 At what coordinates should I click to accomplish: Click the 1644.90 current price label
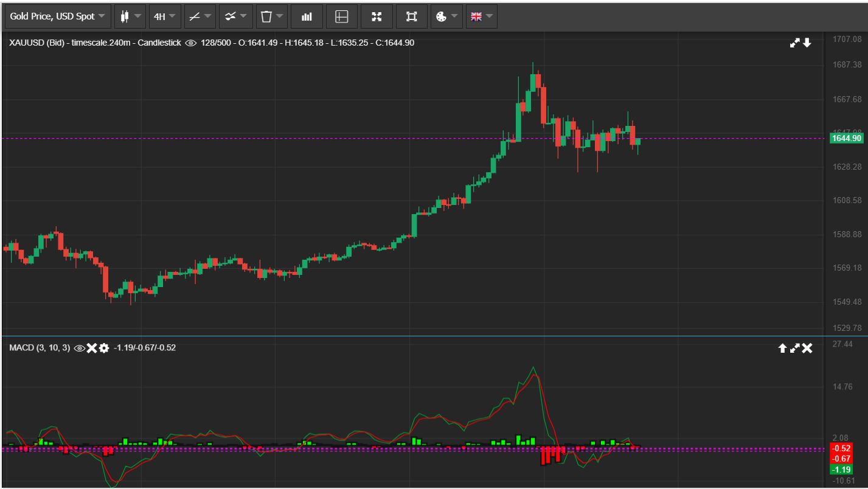pyautogui.click(x=845, y=139)
